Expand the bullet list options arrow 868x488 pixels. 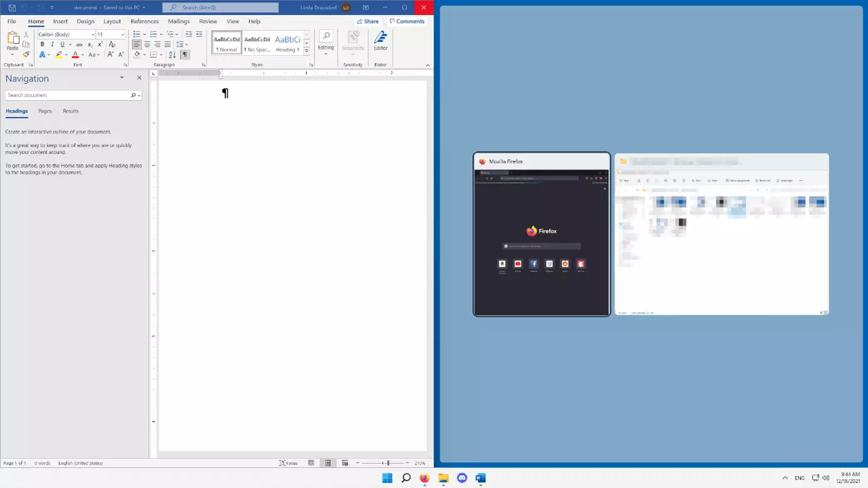pyautogui.click(x=145, y=34)
